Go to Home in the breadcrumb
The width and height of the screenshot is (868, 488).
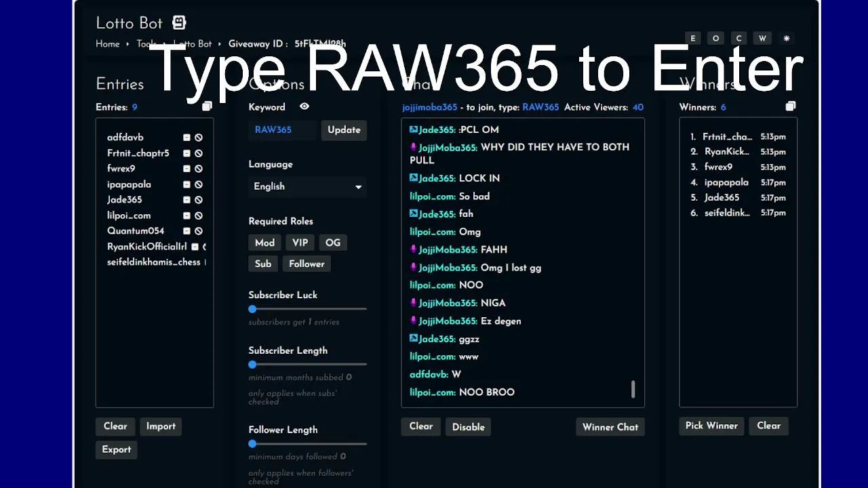[x=108, y=44]
